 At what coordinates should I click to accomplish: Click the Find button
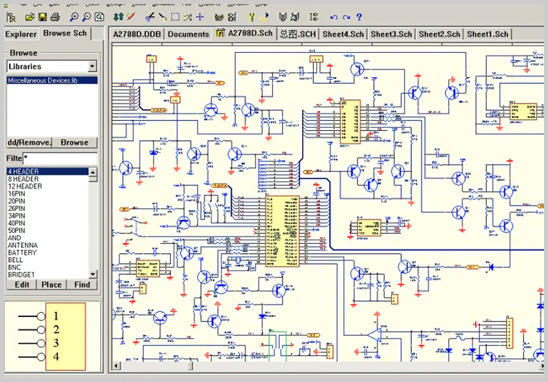tap(82, 284)
